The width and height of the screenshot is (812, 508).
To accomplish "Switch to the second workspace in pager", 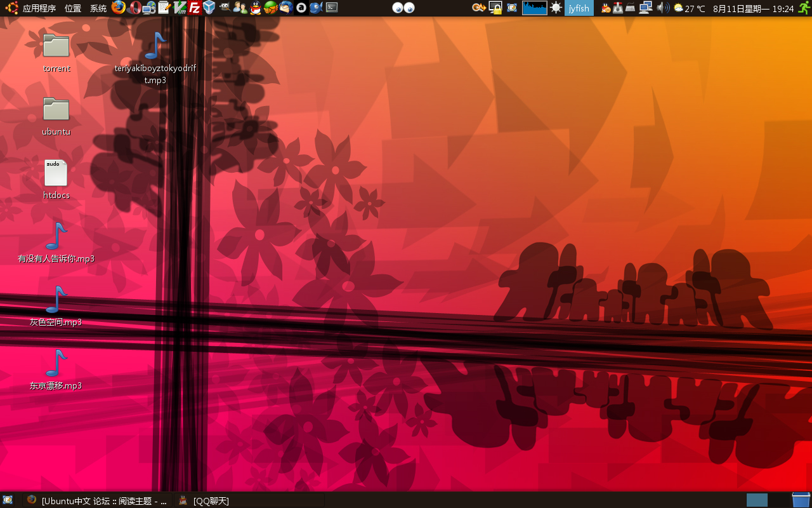I will click(778, 500).
